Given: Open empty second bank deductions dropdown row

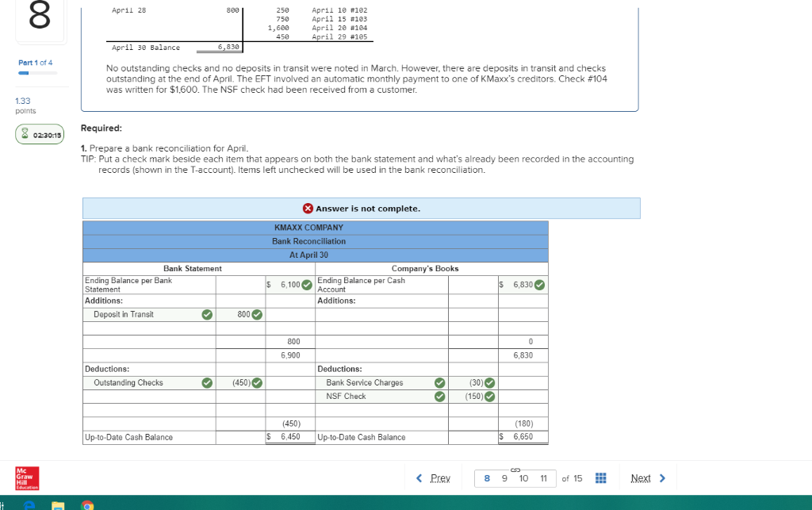Looking at the screenshot, I should [149, 397].
